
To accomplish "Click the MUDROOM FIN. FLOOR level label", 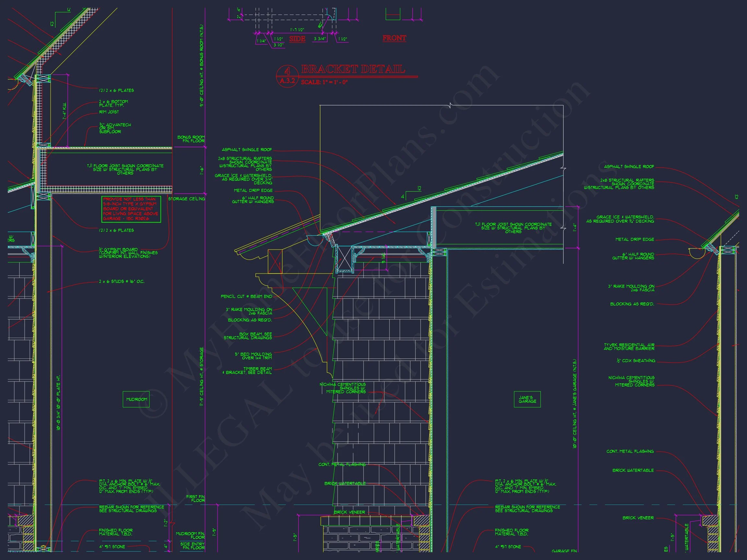I will pyautogui.click(x=190, y=535).
